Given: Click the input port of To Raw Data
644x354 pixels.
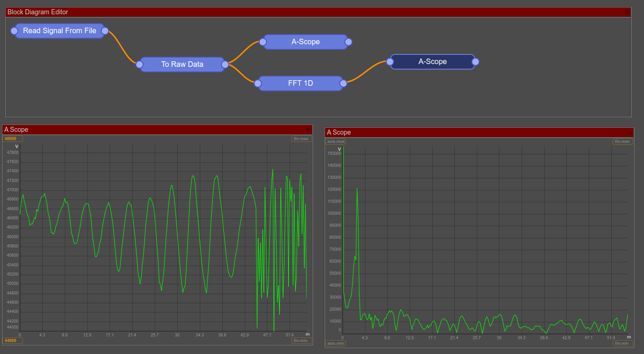Looking at the screenshot, I should pos(139,65).
